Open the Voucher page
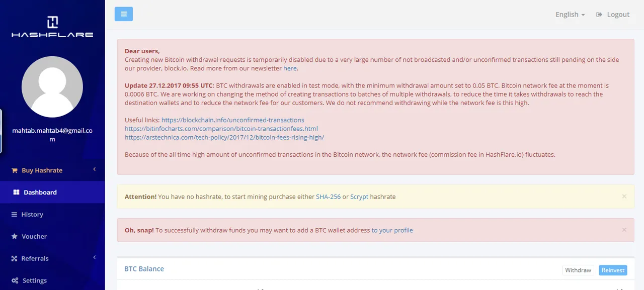644x290 pixels. click(52, 237)
